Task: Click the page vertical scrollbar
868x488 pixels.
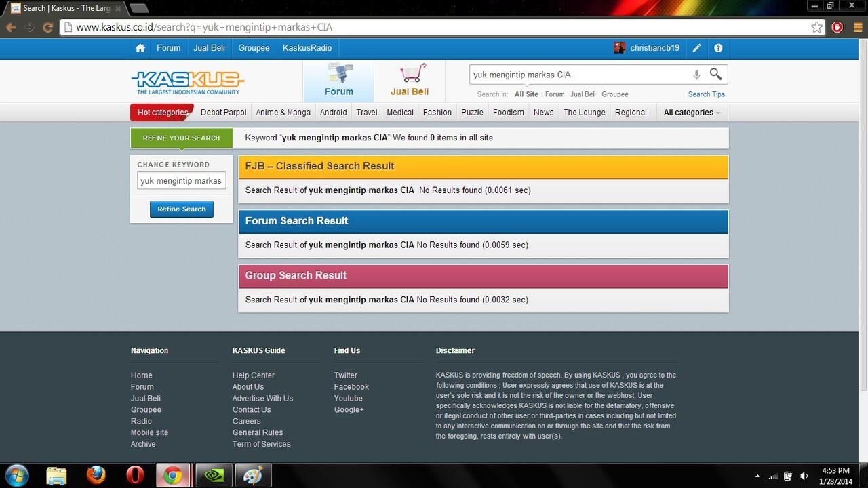Action: click(x=863, y=213)
